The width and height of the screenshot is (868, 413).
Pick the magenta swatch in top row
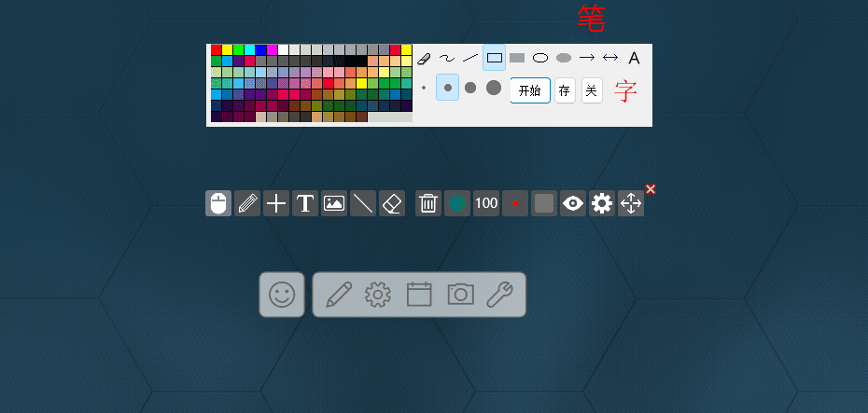click(x=272, y=49)
